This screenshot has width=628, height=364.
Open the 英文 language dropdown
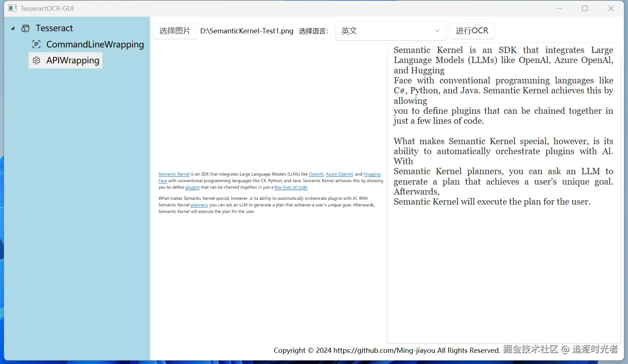coord(391,31)
